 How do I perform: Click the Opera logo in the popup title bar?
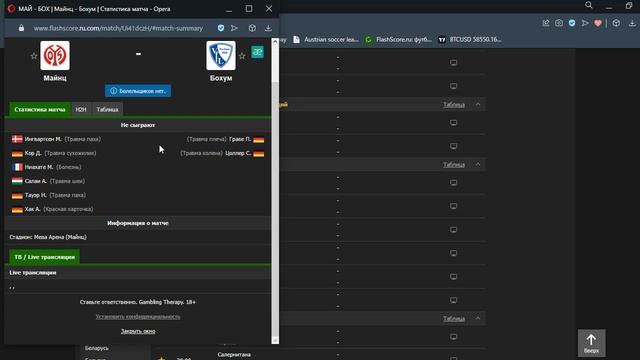click(x=11, y=9)
